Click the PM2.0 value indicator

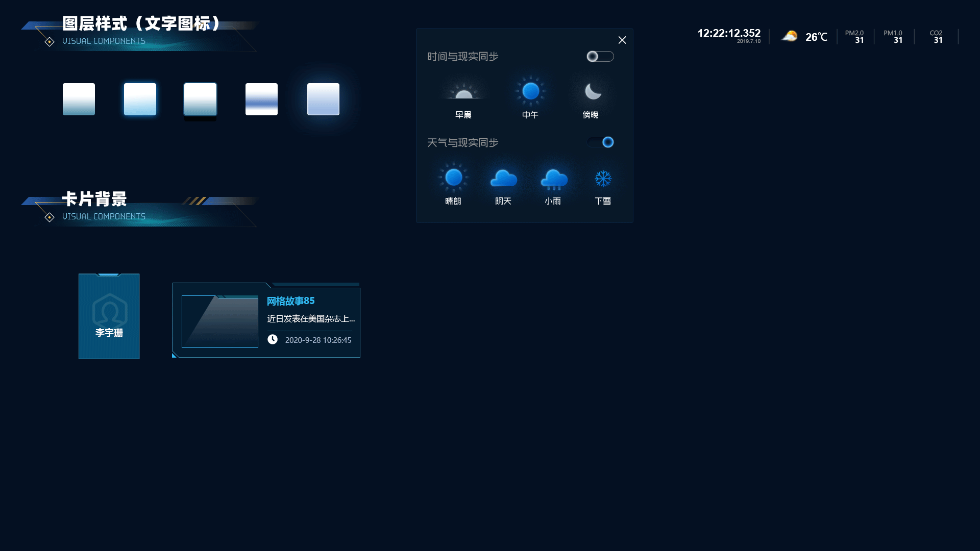[x=854, y=37]
